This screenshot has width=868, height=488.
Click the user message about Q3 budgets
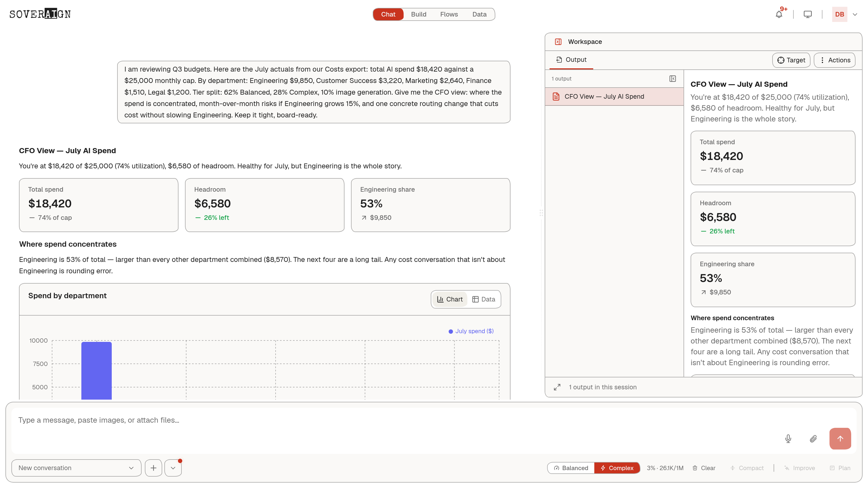pyautogui.click(x=313, y=92)
